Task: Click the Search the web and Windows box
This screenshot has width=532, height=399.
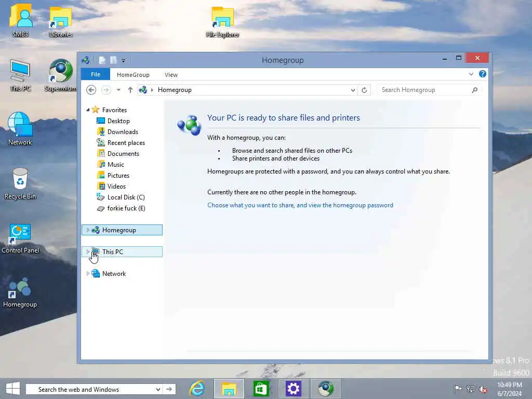Action: 90,389
